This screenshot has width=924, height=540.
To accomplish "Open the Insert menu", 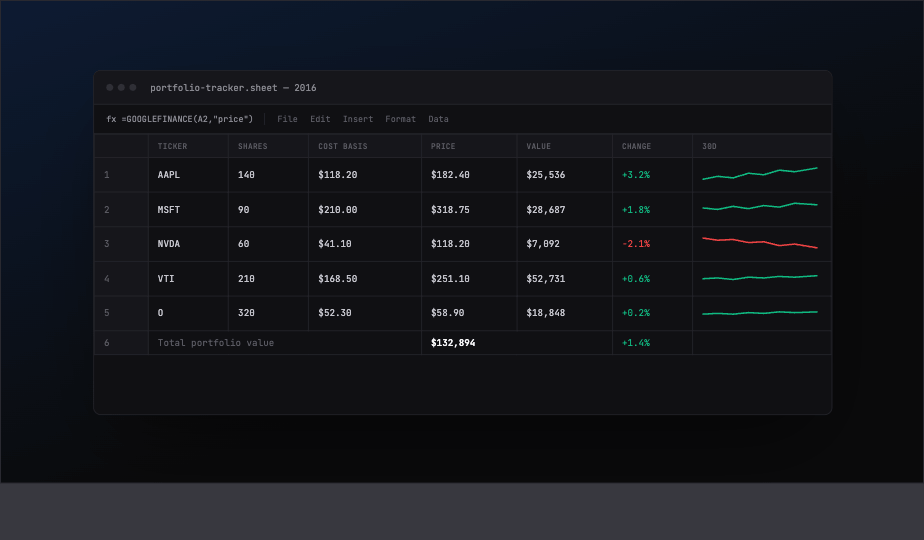I will (358, 119).
